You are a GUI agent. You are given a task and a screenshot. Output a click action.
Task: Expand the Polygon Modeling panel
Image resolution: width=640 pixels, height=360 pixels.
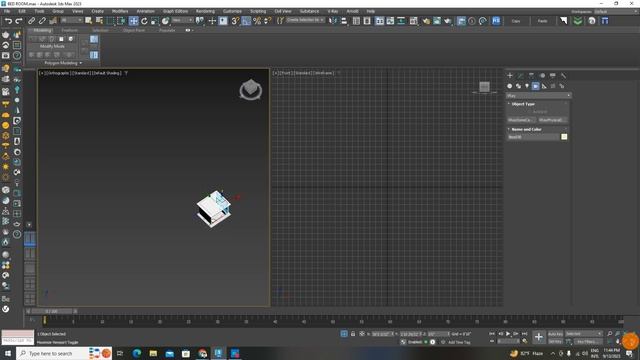click(x=63, y=63)
